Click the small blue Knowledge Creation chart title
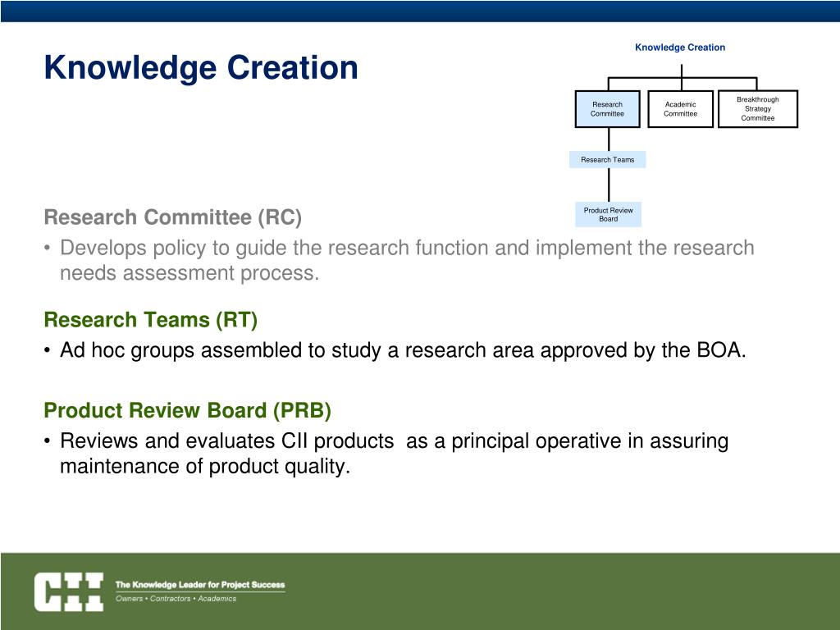840x630 pixels. 680,47
